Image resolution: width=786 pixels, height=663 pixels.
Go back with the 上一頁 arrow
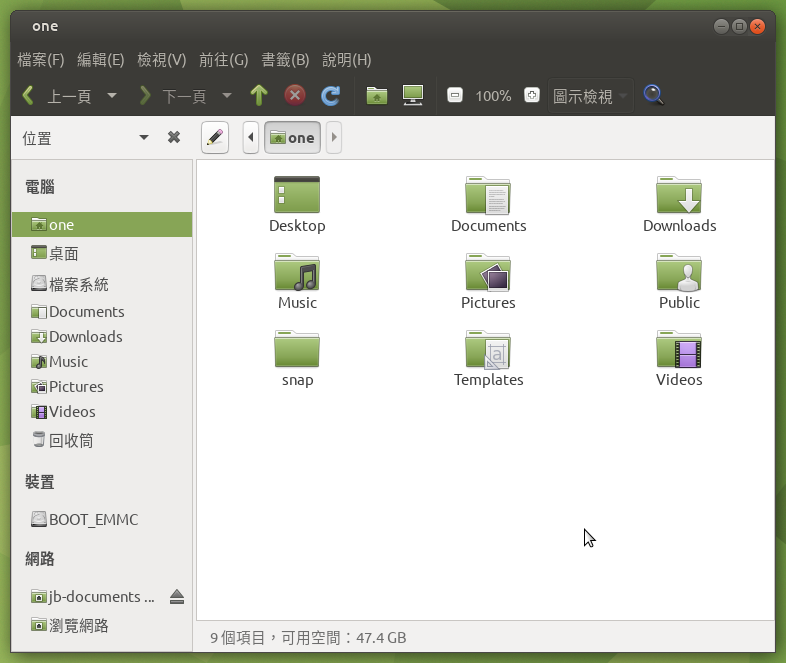(x=56, y=95)
